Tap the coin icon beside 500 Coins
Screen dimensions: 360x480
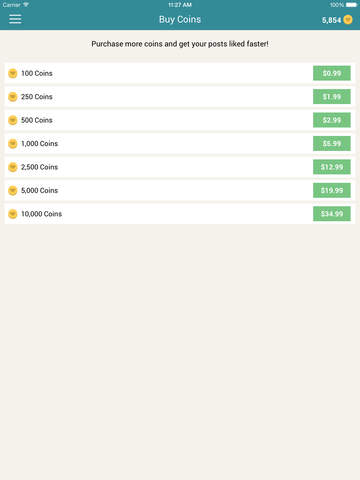tap(13, 120)
